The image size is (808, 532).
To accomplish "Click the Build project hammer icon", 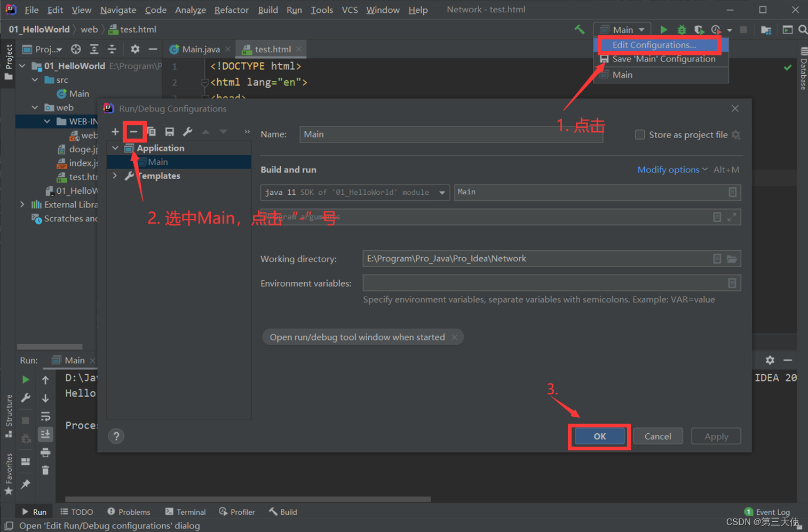I will [579, 30].
